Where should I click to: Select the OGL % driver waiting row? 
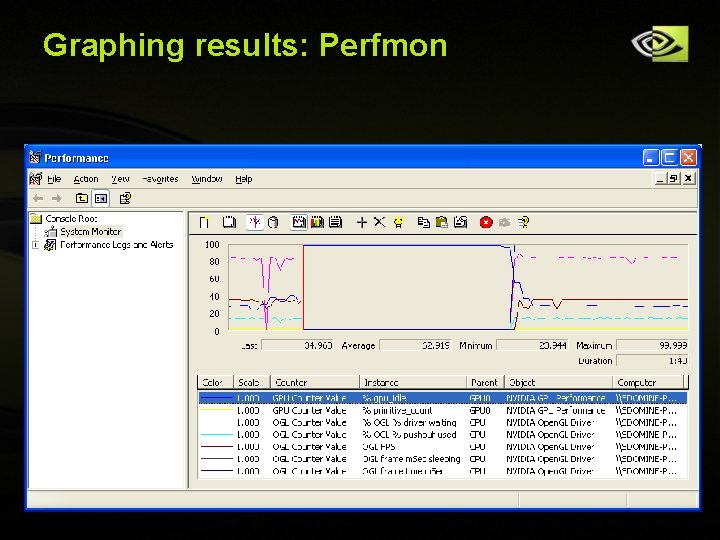tap(443, 422)
